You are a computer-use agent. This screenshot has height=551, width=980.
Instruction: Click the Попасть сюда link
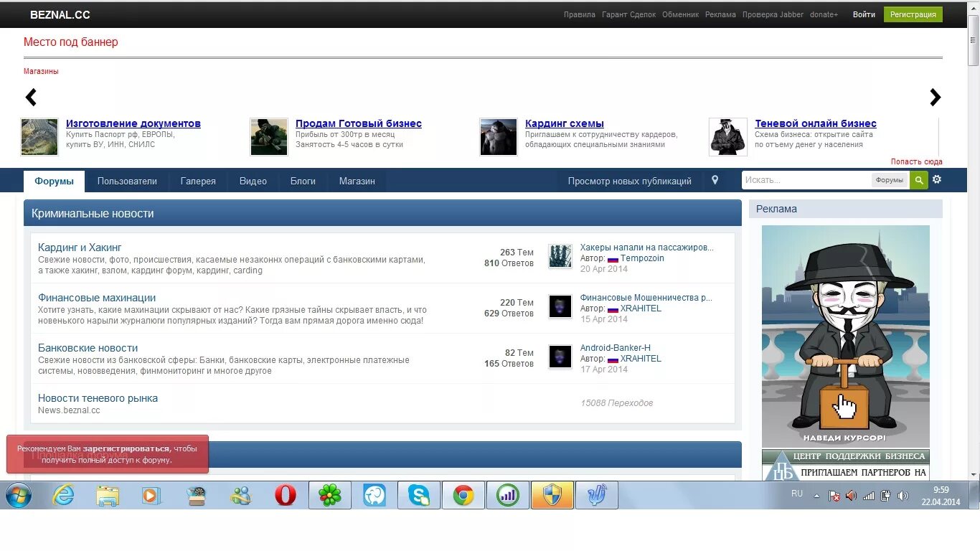[917, 161]
